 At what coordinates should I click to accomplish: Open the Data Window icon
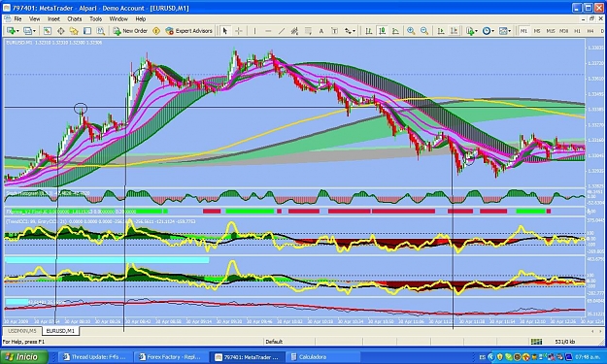tap(61, 31)
